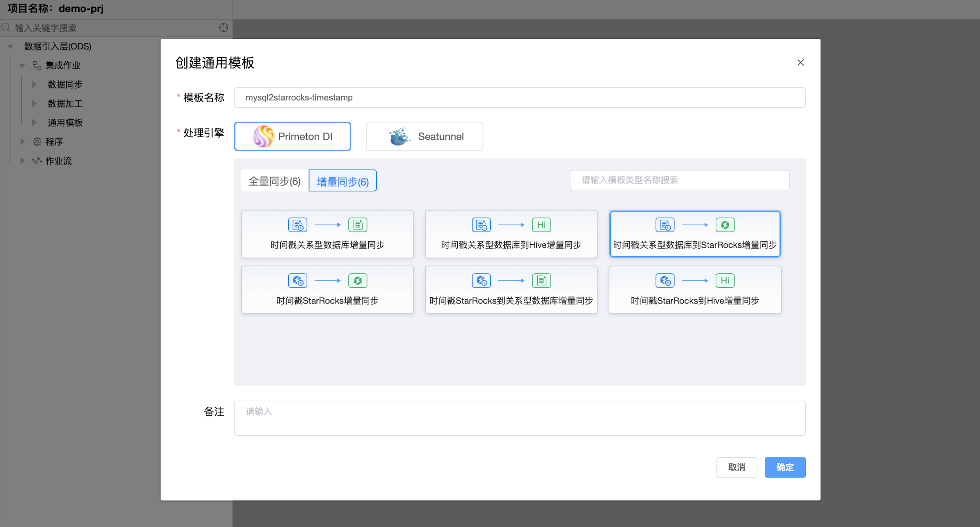Expand the 数据同步 tree node
Viewport: 980px width, 527px height.
(x=34, y=85)
